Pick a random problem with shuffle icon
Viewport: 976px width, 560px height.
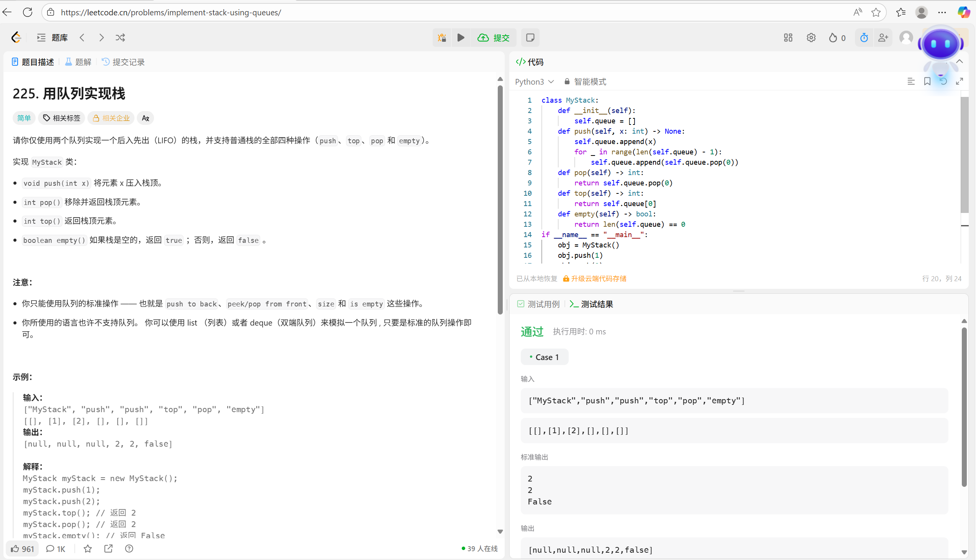coord(120,38)
